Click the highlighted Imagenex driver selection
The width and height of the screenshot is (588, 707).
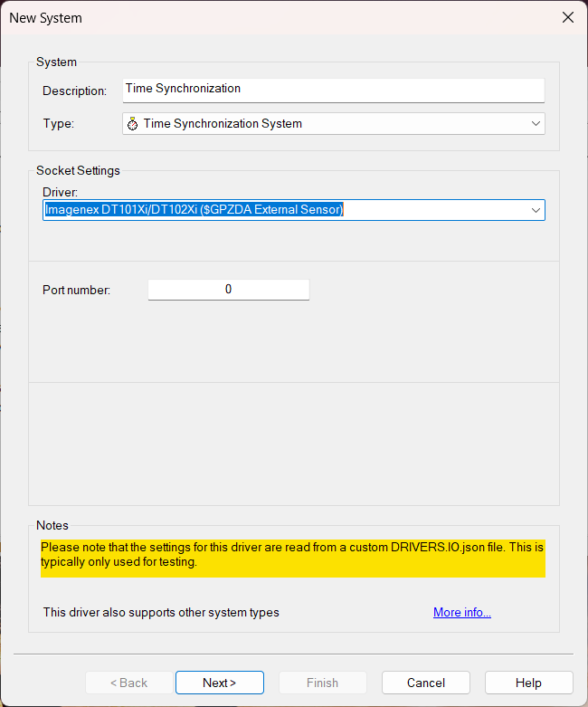point(194,210)
